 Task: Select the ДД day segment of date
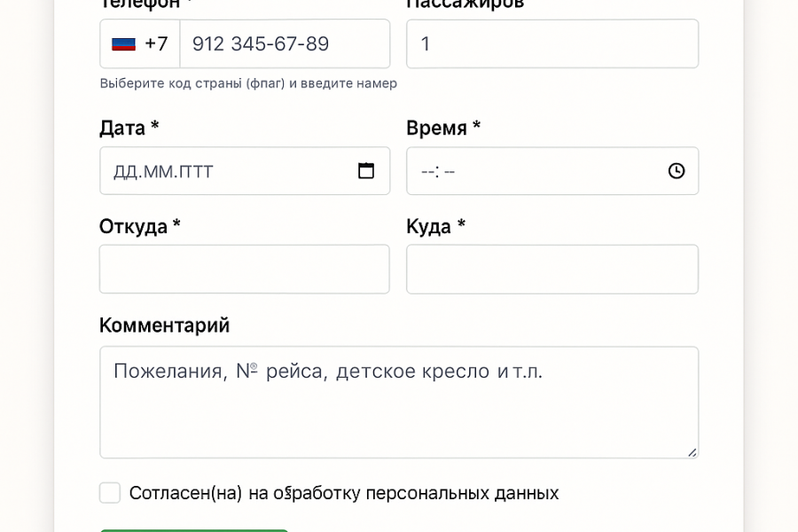point(124,171)
